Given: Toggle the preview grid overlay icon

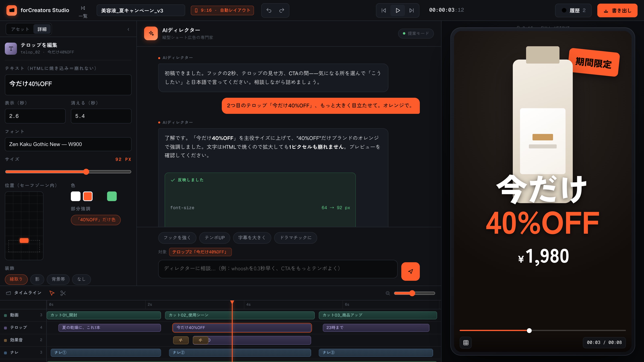Looking at the screenshot, I should pos(466,342).
